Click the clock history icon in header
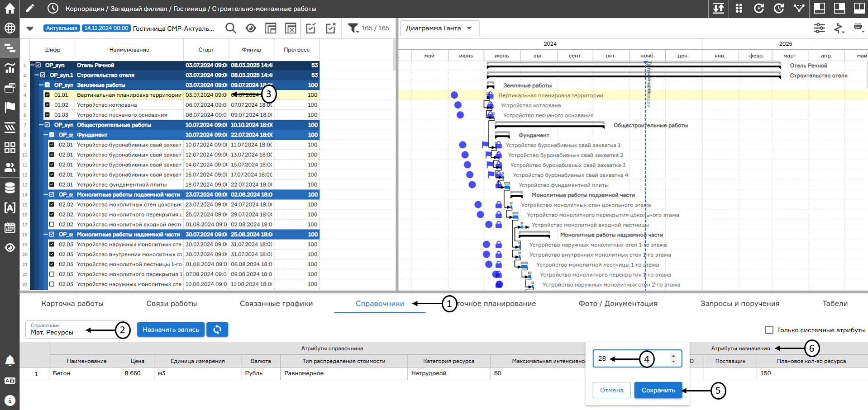Viewport: 868px width, 410px height. tap(53, 8)
